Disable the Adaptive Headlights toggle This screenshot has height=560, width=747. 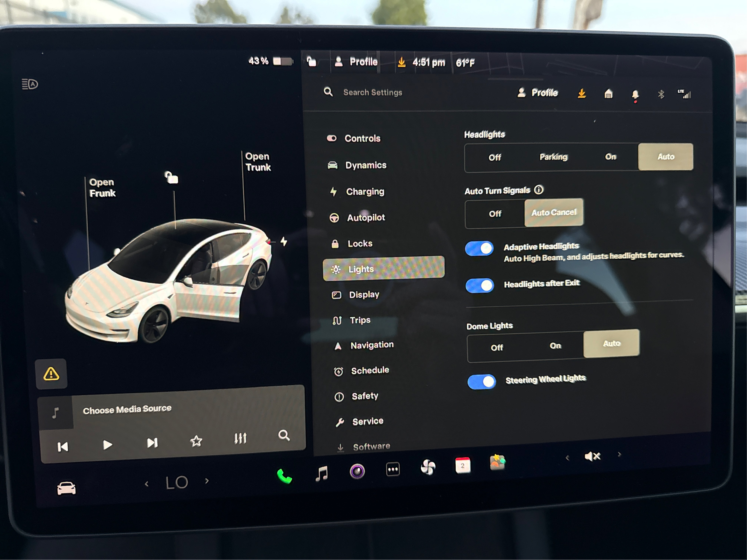point(479,248)
